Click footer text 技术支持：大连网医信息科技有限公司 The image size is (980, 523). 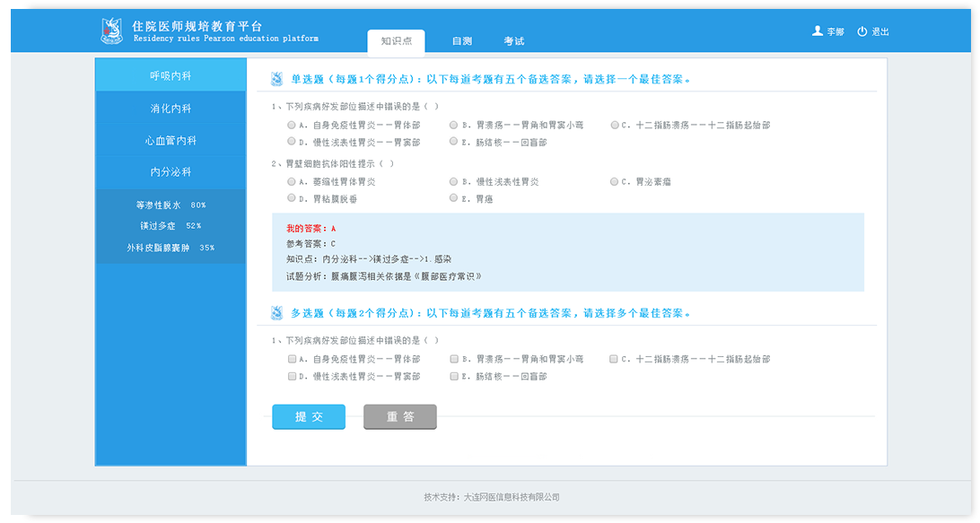coord(491,497)
